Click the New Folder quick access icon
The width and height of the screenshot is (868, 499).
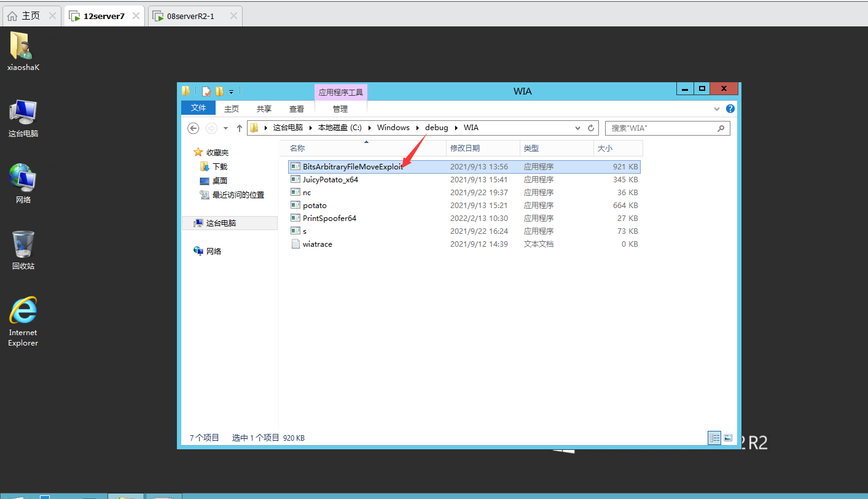(x=219, y=91)
